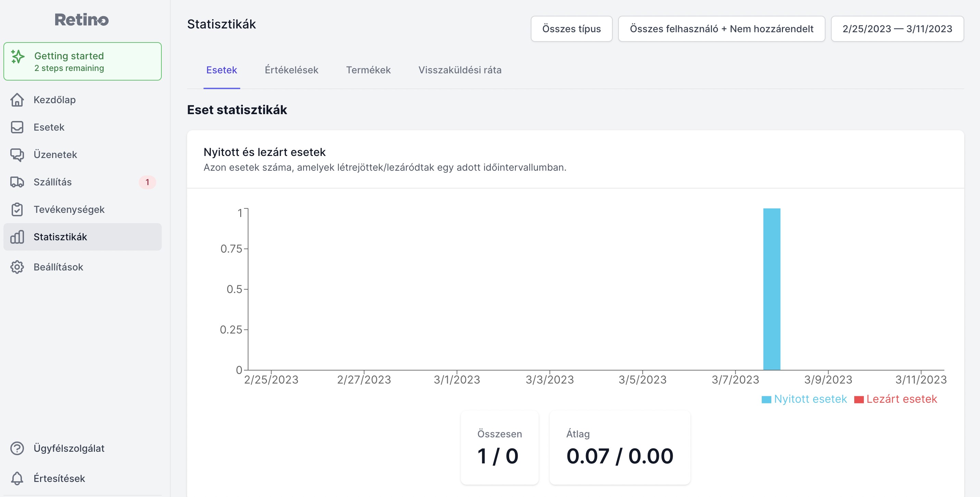Click the Ügyfélszolgálat question mark icon
This screenshot has width=980, height=497.
[17, 448]
